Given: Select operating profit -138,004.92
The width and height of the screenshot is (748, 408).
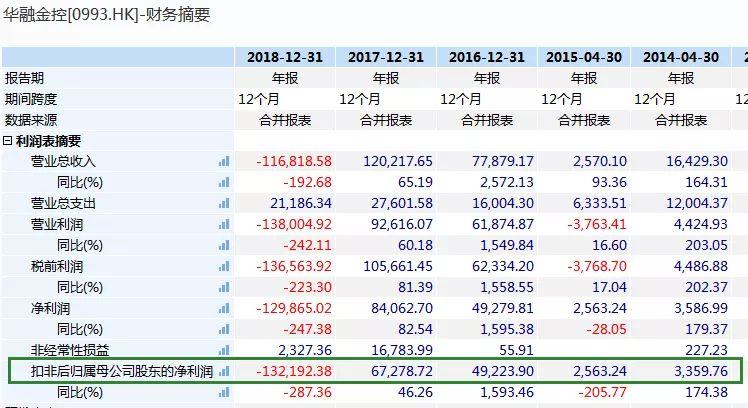Looking at the screenshot, I should coord(294,224).
